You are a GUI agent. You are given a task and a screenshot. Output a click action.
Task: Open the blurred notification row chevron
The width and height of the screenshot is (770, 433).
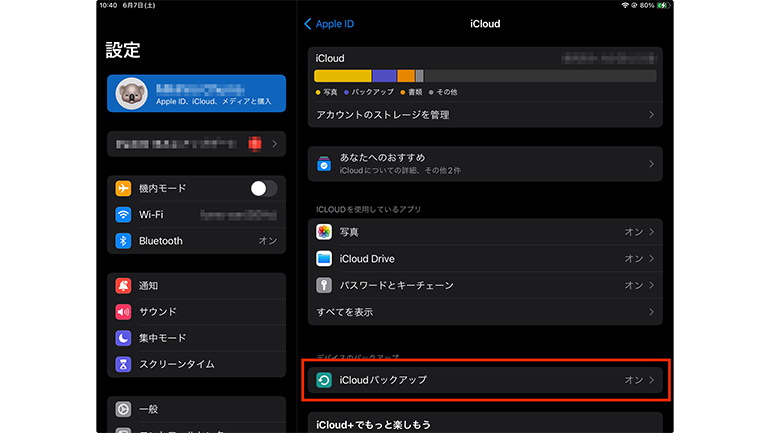pos(275,144)
